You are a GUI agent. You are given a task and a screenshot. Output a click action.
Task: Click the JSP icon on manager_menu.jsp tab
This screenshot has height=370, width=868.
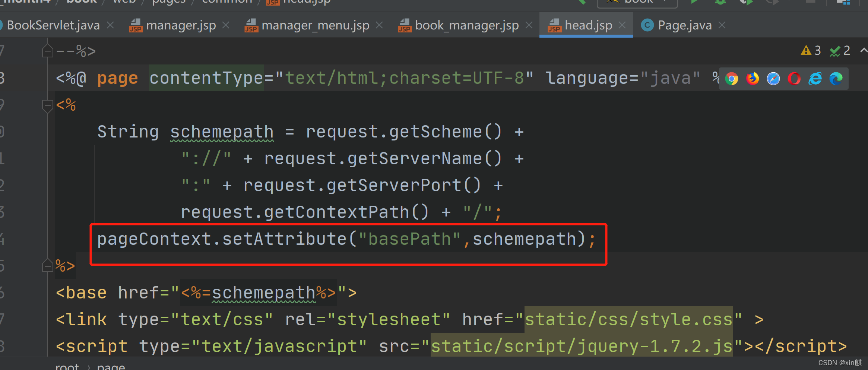251,26
